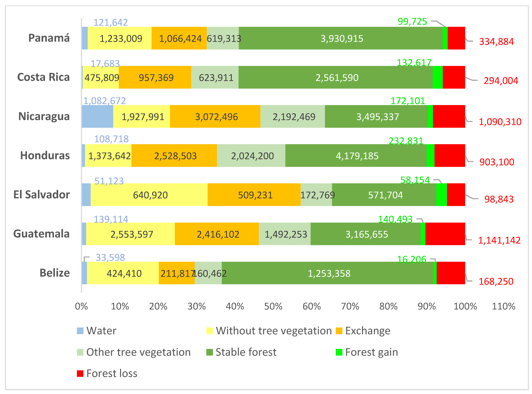Click the Costa Rica axis label
Screen dimensions: 532x394
tap(43, 77)
